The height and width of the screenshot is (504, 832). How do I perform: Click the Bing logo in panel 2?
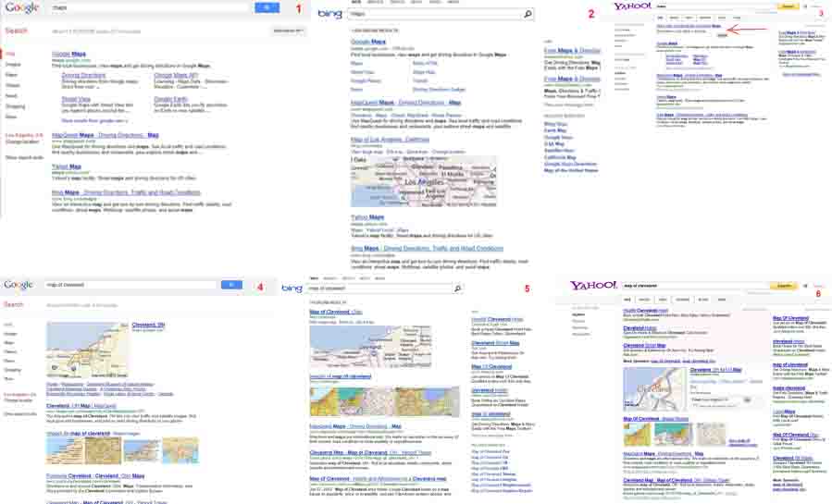[x=329, y=14]
